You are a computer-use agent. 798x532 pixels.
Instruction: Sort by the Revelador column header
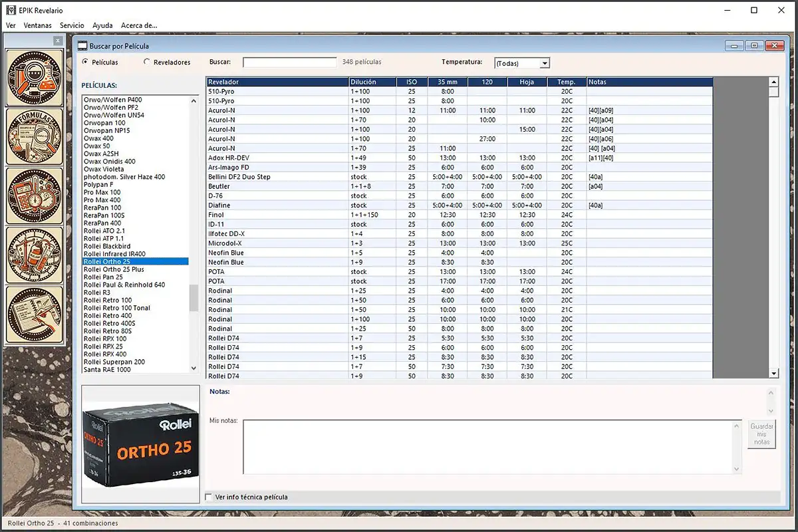(x=277, y=82)
